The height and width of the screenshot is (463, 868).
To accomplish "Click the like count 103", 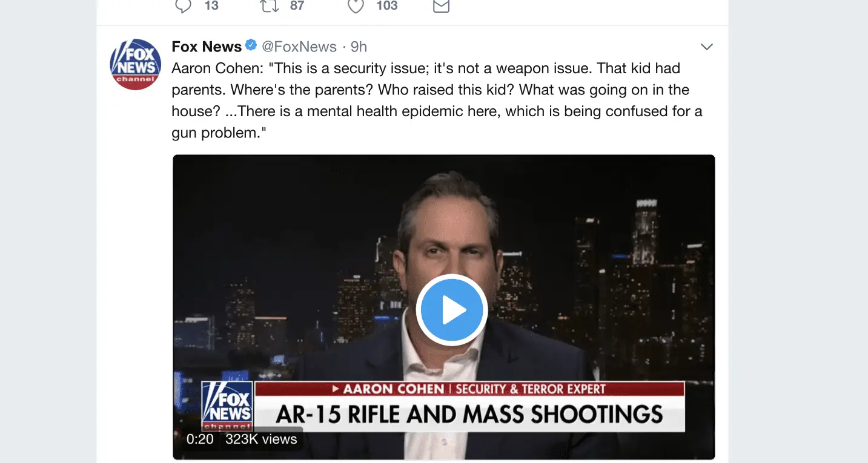I will pos(386,6).
